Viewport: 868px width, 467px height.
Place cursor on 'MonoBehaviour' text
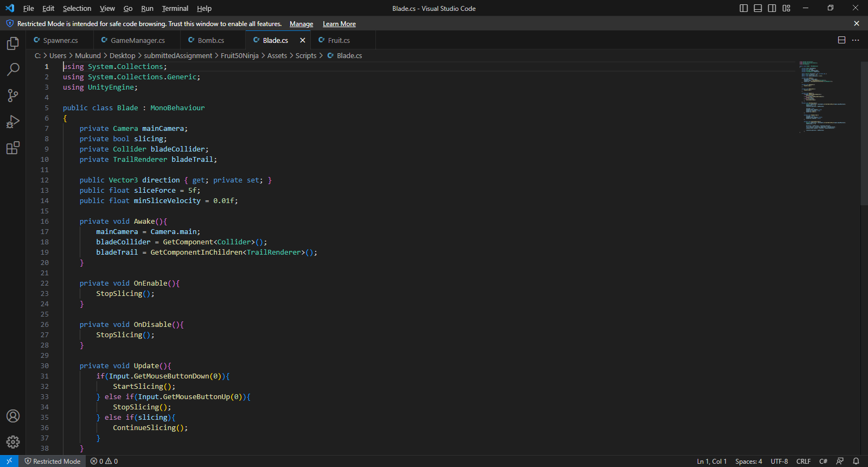coord(177,108)
